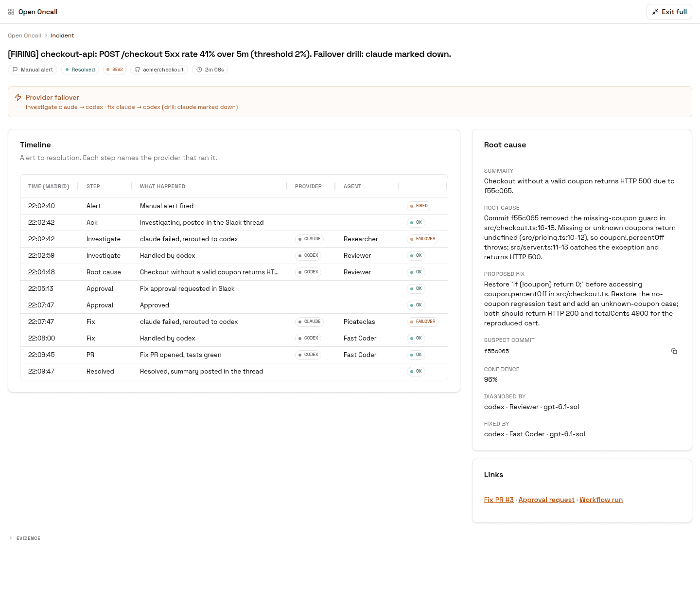Open the Workflow run link
Image resolution: width=700 pixels, height=608 pixels.
pos(601,500)
